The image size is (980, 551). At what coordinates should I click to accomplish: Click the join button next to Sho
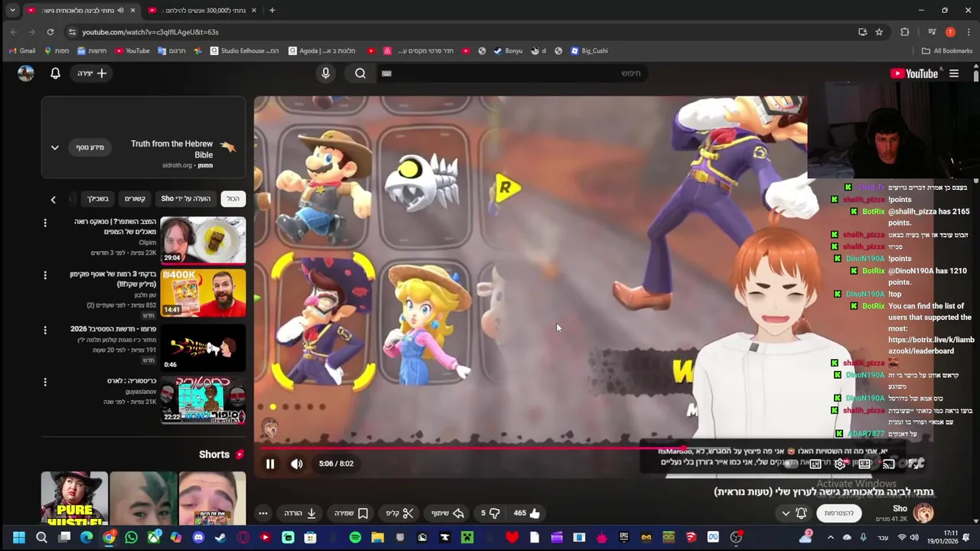pyautogui.click(x=839, y=513)
